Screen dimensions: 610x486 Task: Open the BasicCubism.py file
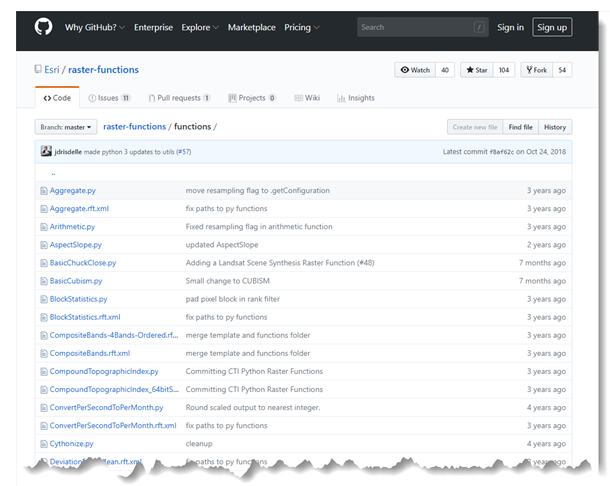click(x=76, y=281)
